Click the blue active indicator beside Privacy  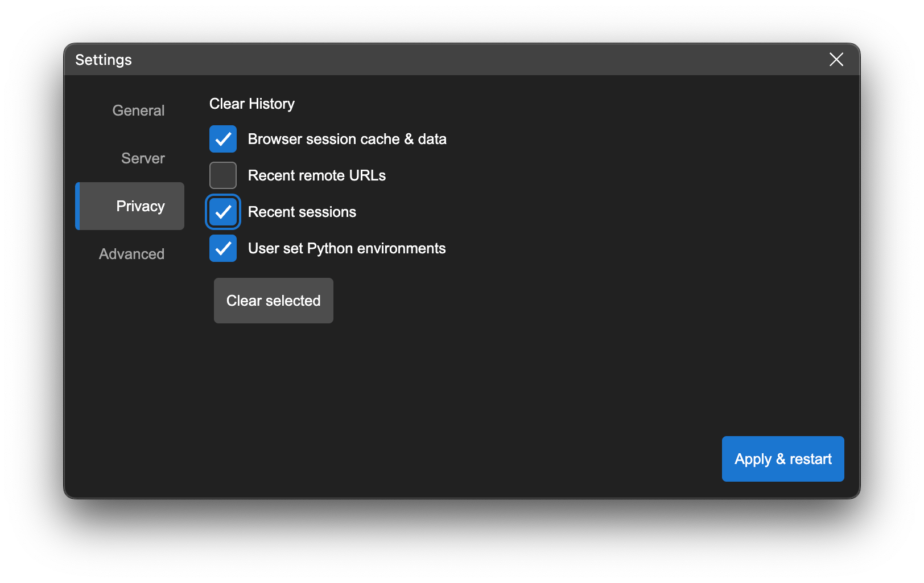[77, 206]
